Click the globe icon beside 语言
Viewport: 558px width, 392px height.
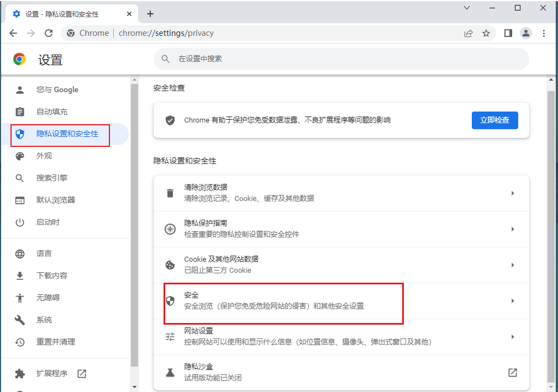tap(20, 254)
